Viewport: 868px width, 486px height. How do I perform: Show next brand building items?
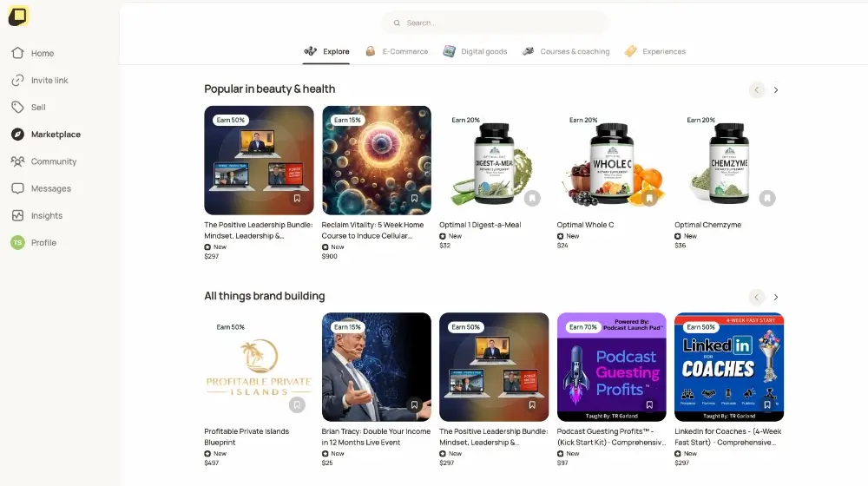[775, 298]
